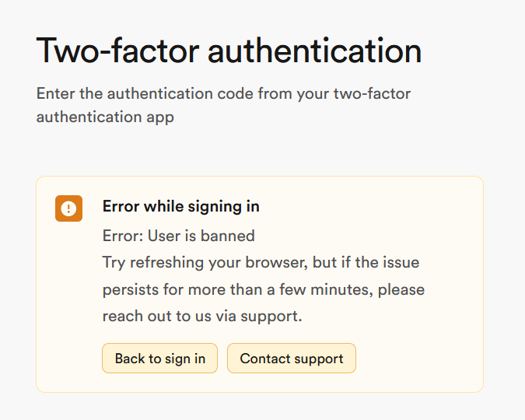Click the word "banned" in the error message

click(x=229, y=235)
